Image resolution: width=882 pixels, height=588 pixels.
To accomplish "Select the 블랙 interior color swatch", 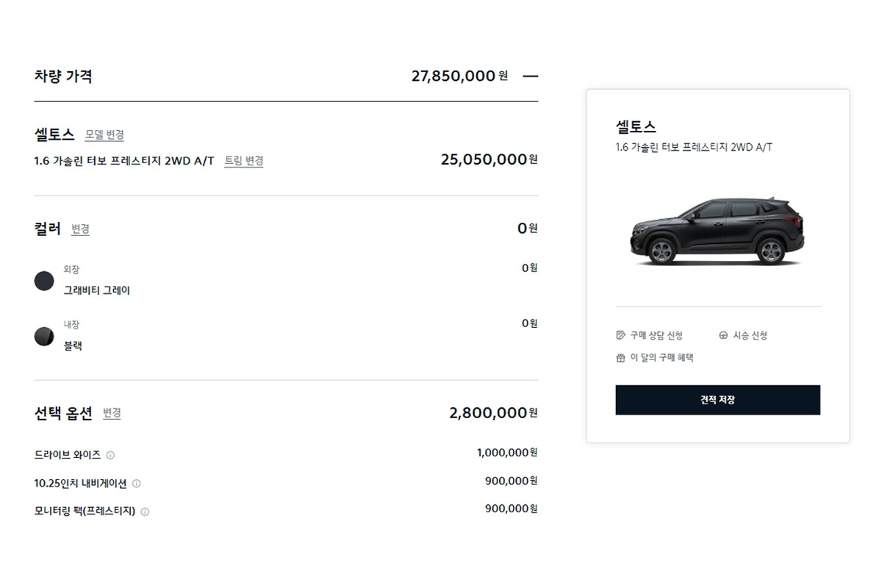I will point(44,337).
